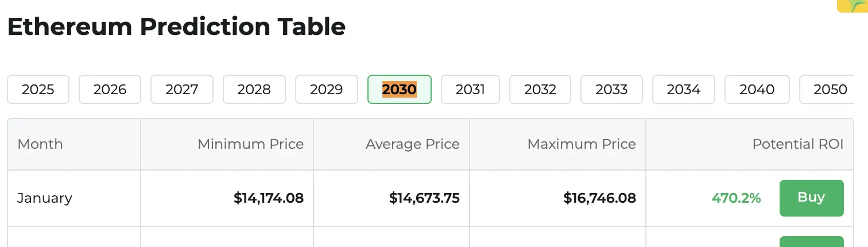Image resolution: width=868 pixels, height=247 pixels.
Task: Click the Minimum Price column header
Action: pyautogui.click(x=250, y=144)
